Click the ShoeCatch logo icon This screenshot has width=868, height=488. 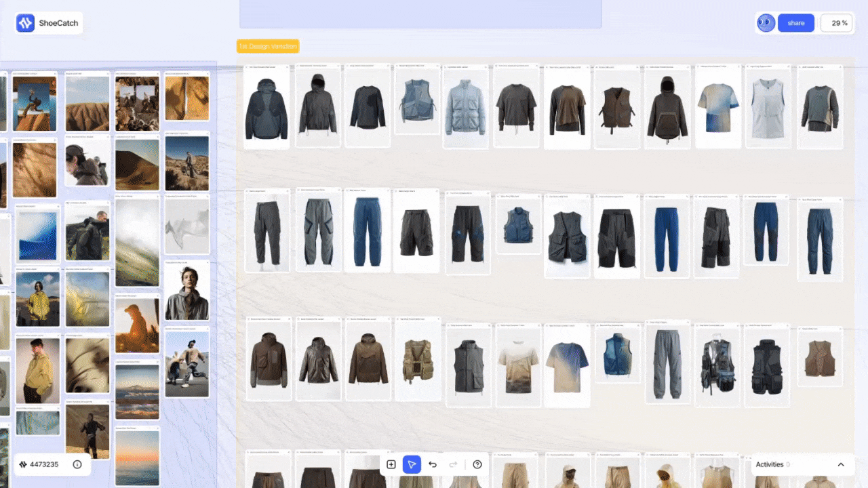25,23
